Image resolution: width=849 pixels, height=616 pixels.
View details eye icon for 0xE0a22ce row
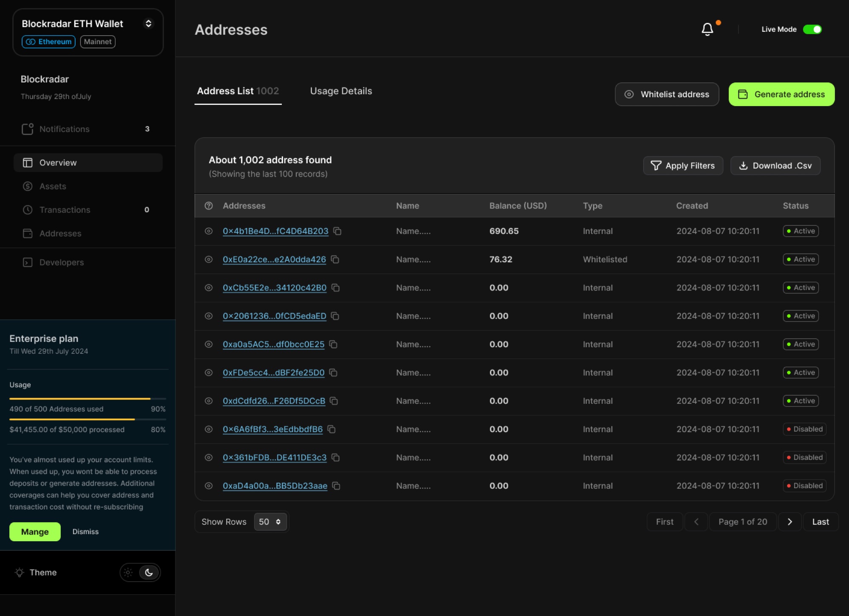[x=208, y=259]
